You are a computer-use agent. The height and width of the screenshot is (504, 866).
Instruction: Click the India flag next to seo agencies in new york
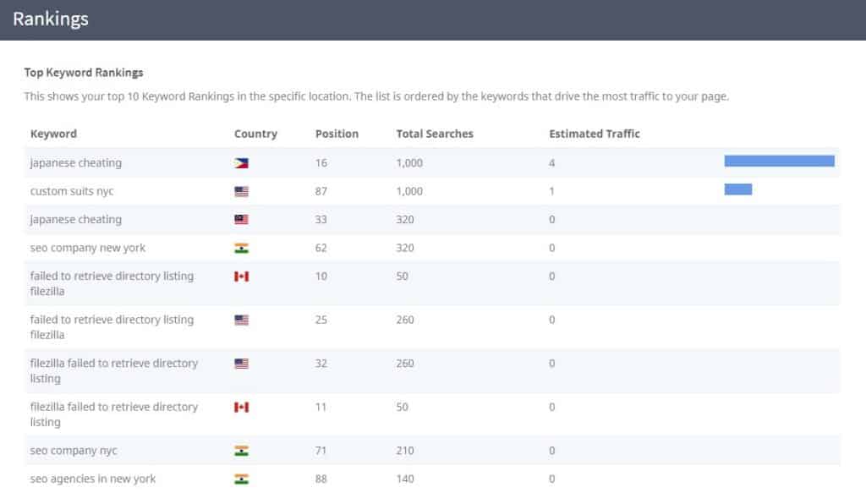coord(243,479)
